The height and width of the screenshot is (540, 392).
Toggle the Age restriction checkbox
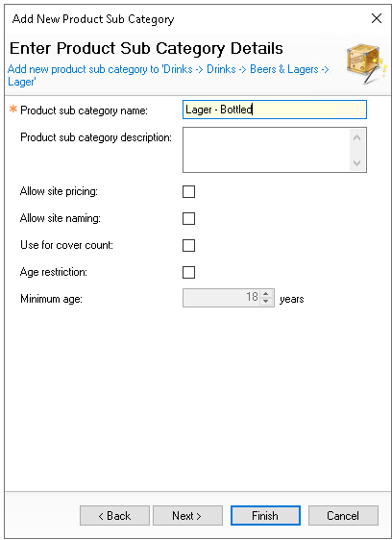[188, 273]
